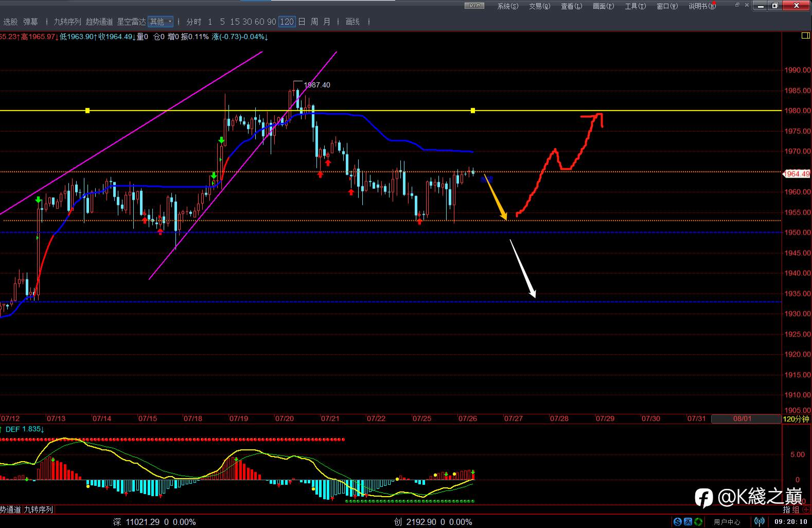Click the 1980.00 price axis label
This screenshot has width=812, height=528.
pos(797,110)
